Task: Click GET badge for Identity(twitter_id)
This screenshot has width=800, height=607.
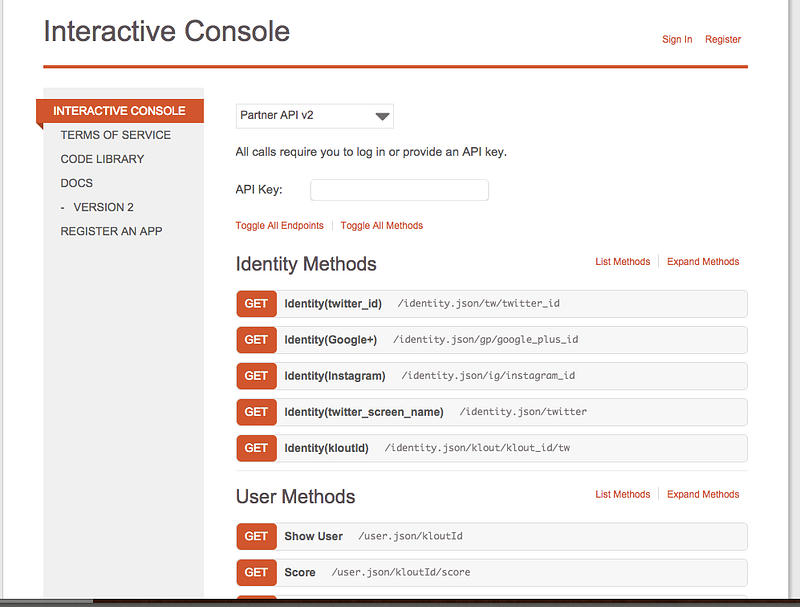Action: point(257,304)
